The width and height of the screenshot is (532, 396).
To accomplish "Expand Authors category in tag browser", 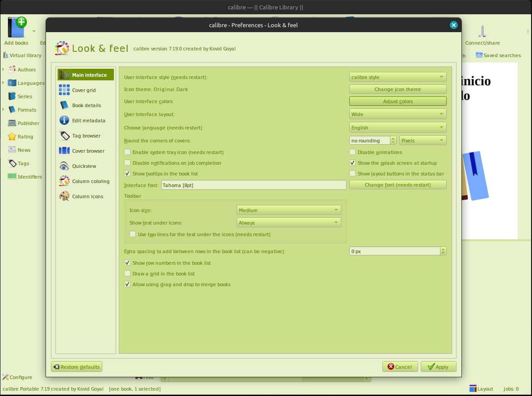I will click(x=4, y=69).
